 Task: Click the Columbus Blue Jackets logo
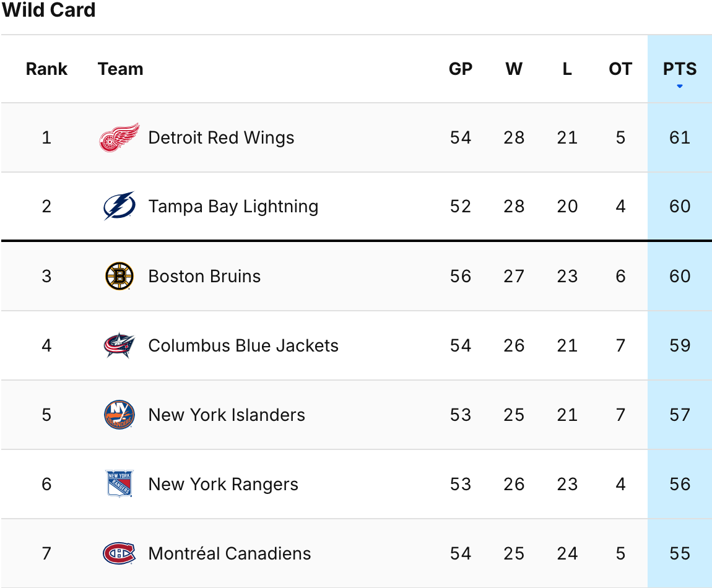tap(119, 345)
